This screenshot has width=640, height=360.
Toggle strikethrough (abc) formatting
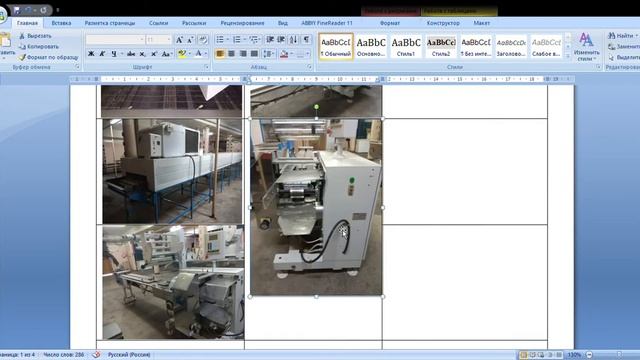(x=131, y=53)
